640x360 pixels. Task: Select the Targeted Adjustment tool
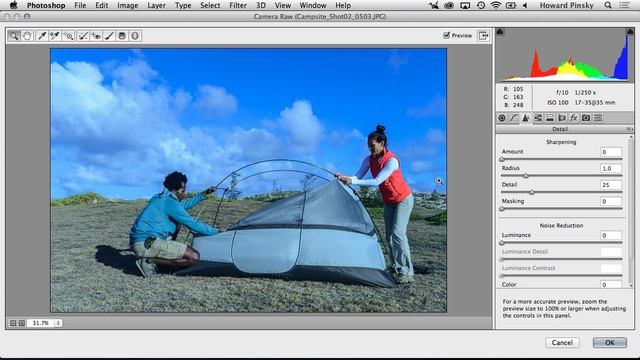point(68,36)
